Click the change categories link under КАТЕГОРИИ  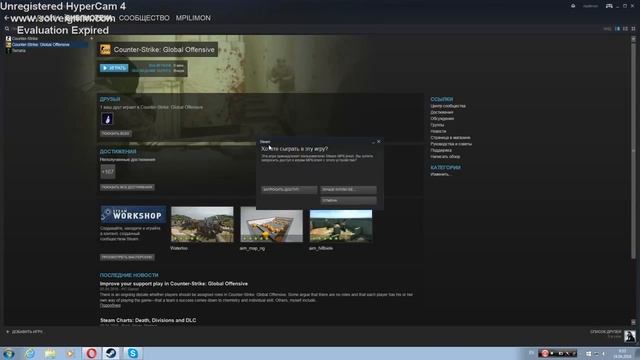tap(440, 174)
